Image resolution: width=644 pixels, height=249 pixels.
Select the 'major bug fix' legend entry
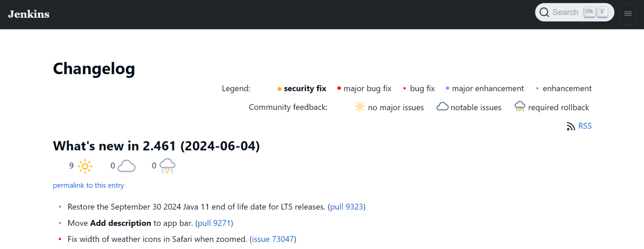[x=367, y=88]
